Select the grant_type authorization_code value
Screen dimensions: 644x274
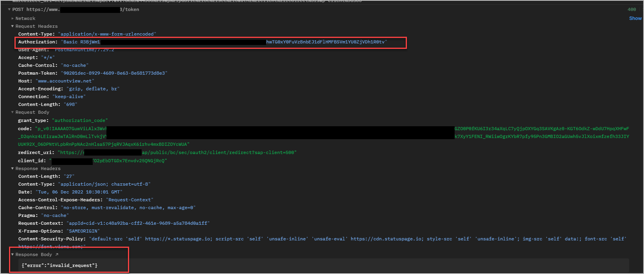80,120
